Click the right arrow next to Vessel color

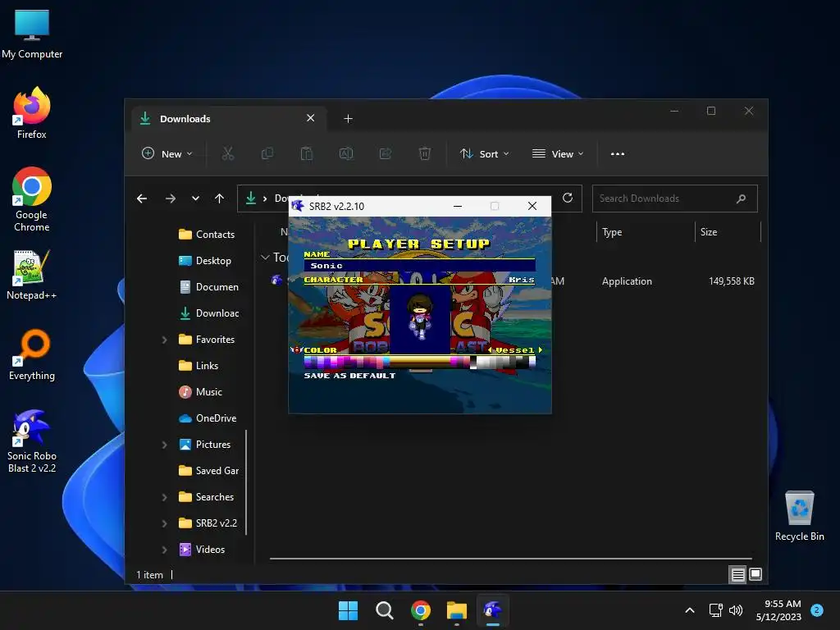pyautogui.click(x=540, y=349)
